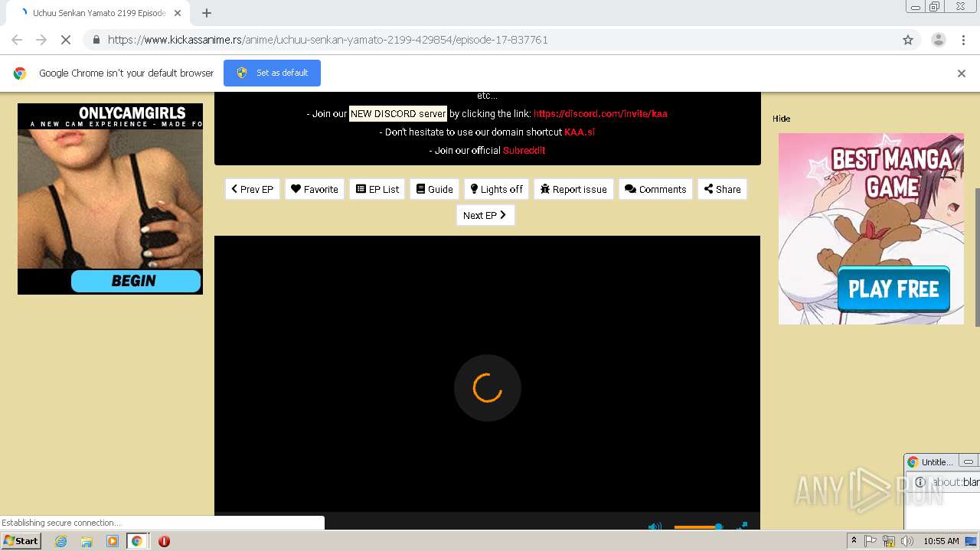Click BEGIN on the cam ad
This screenshot has width=980, height=551.
tap(136, 281)
